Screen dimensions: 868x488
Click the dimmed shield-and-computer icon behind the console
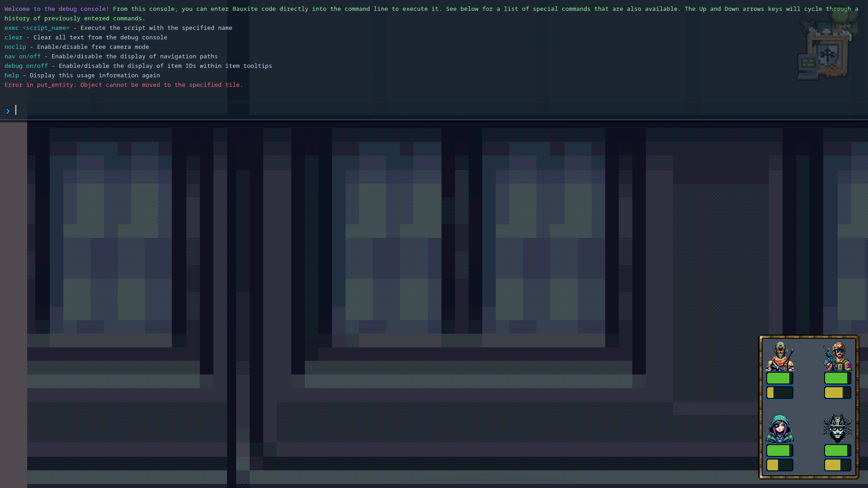coord(826,44)
